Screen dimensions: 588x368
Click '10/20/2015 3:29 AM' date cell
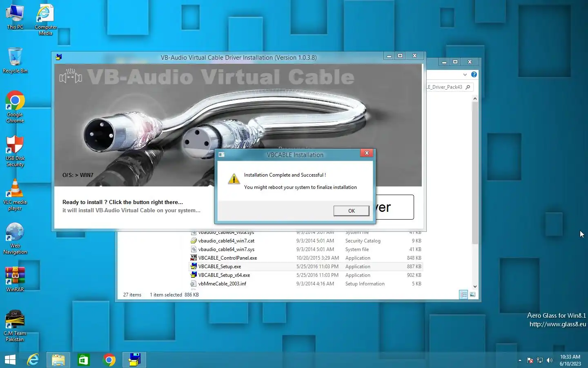pos(317,258)
